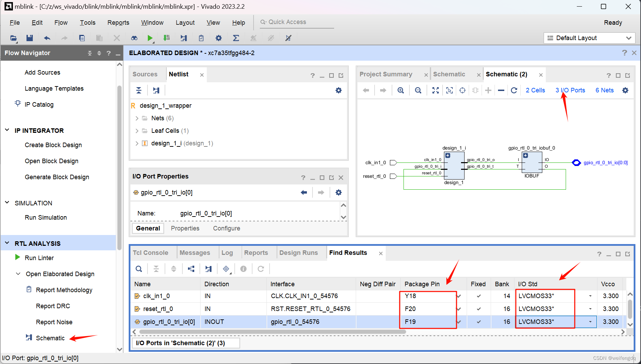
Task: Open the Flow menu
Action: point(61,23)
